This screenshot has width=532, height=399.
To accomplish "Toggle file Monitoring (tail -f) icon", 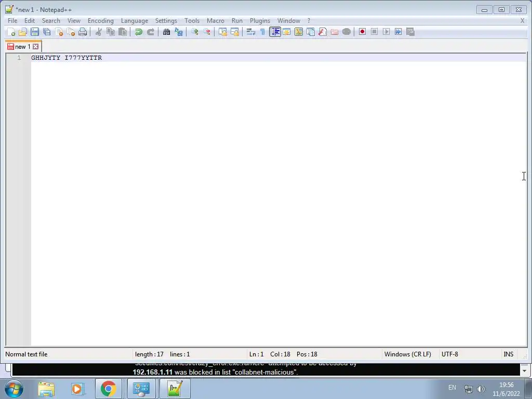I will click(347, 32).
